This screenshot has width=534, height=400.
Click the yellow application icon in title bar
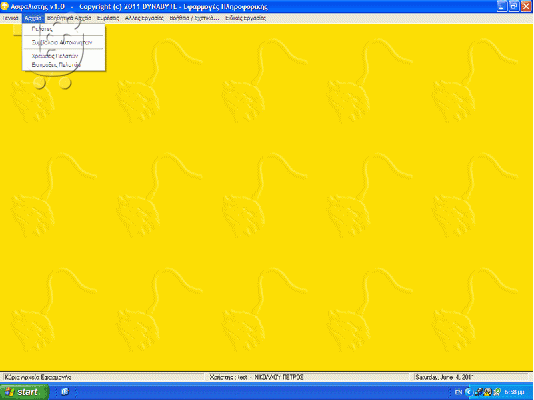point(5,6)
